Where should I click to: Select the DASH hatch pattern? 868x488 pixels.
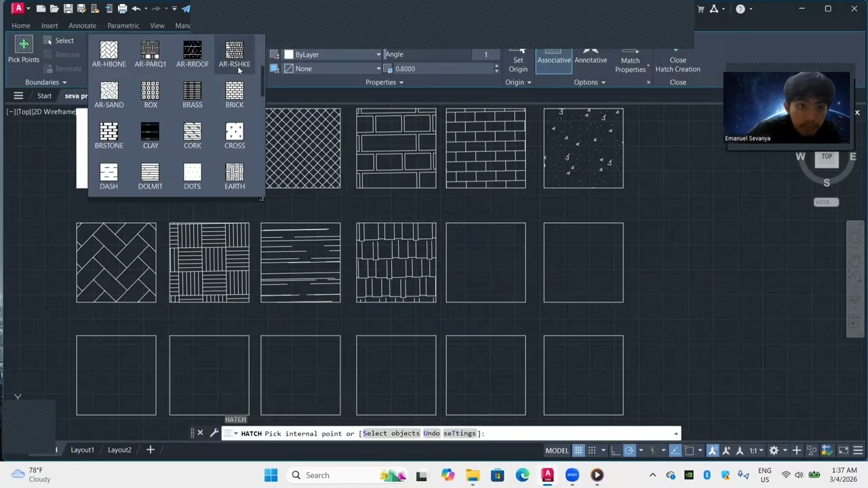click(108, 176)
